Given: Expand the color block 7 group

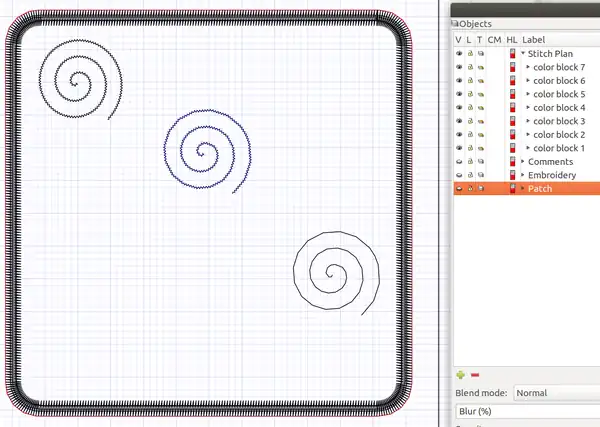Looking at the screenshot, I should click(527, 67).
